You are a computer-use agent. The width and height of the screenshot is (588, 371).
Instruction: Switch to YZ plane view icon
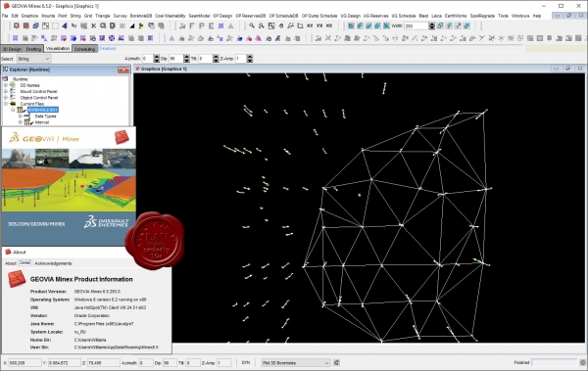point(319,25)
